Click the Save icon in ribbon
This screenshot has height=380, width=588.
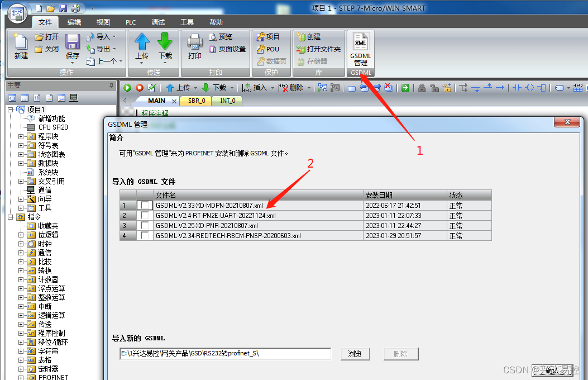[x=73, y=42]
